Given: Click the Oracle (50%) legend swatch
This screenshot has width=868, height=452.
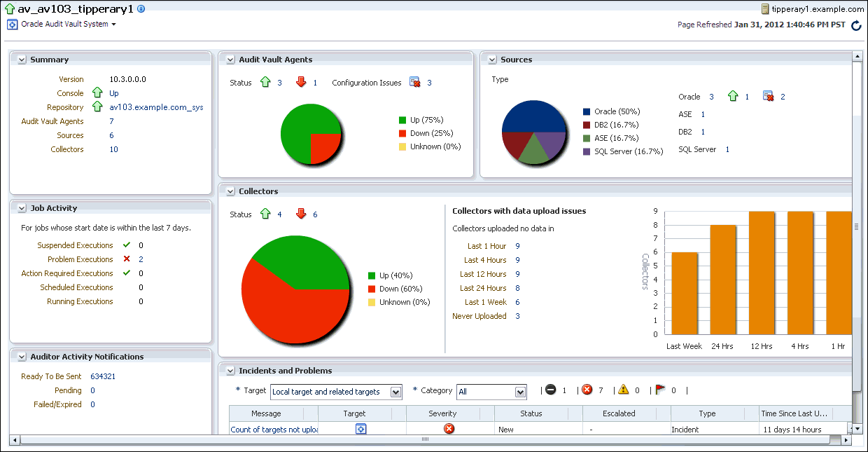Looking at the screenshot, I should tap(587, 111).
